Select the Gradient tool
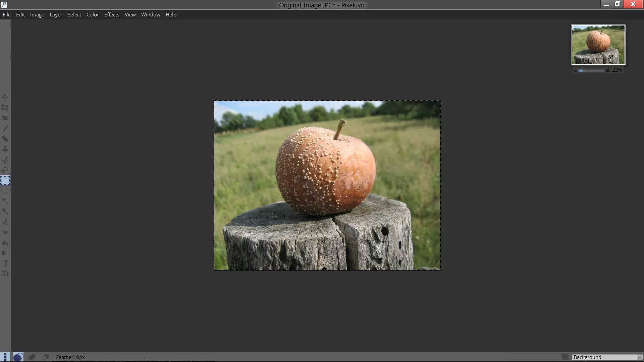Image resolution: width=644 pixels, height=362 pixels. point(5,253)
